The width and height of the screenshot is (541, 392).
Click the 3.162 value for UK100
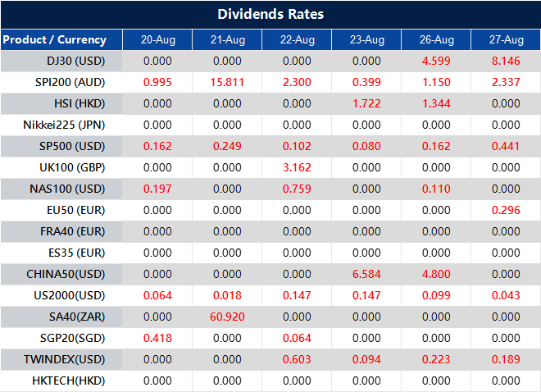coord(297,167)
